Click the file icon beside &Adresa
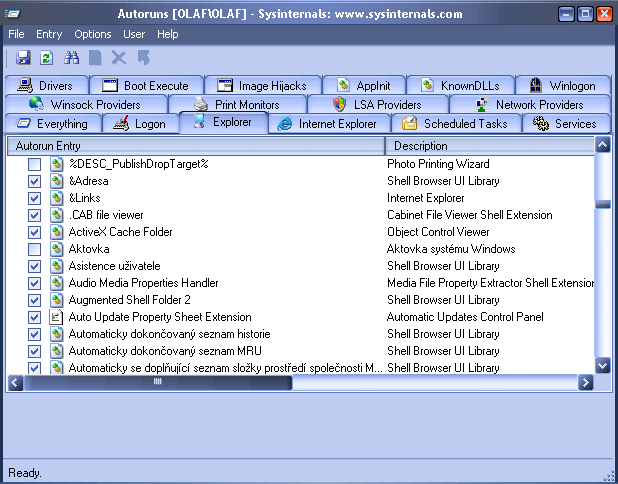Screen dimensions: 618x484 (x=56, y=181)
